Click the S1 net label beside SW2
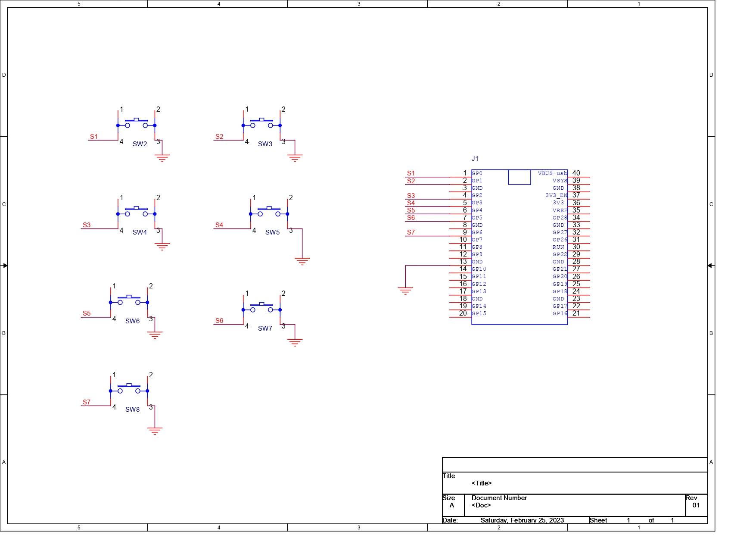This screenshot has width=756, height=535. (x=94, y=137)
